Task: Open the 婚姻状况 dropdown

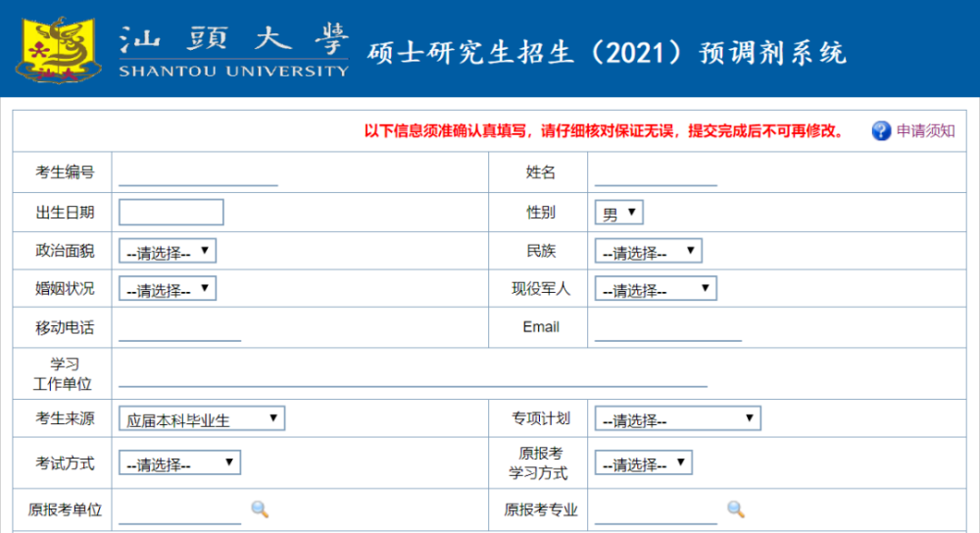Action: coord(168,289)
